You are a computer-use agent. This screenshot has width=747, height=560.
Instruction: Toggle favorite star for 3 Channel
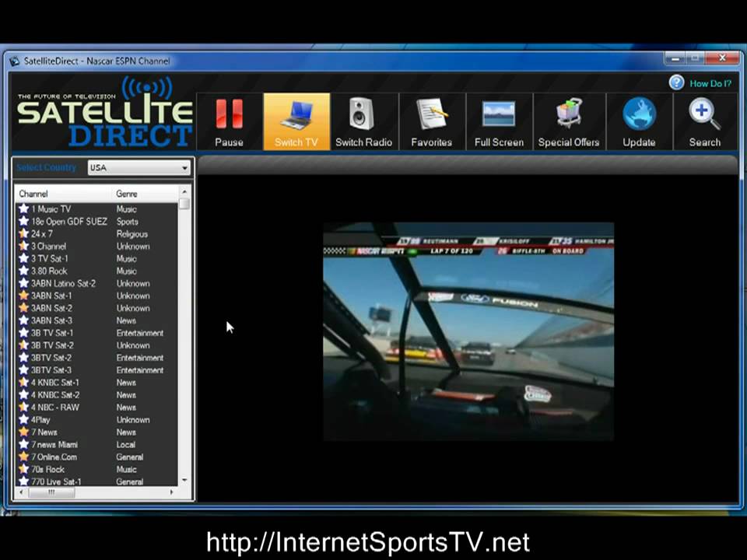coord(23,246)
